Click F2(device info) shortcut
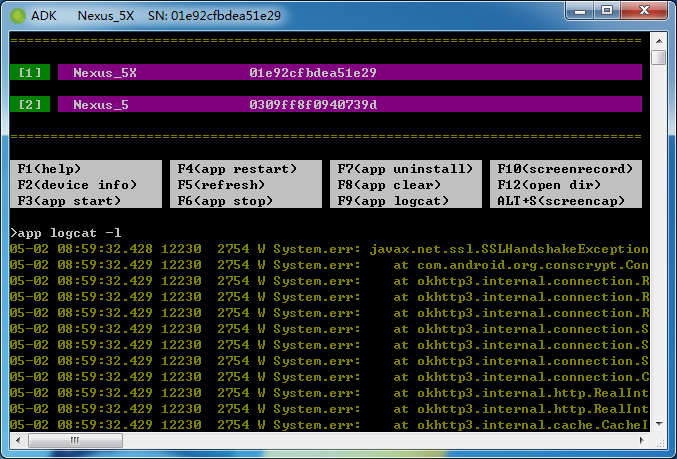The height and width of the screenshot is (459, 677). pos(77,185)
